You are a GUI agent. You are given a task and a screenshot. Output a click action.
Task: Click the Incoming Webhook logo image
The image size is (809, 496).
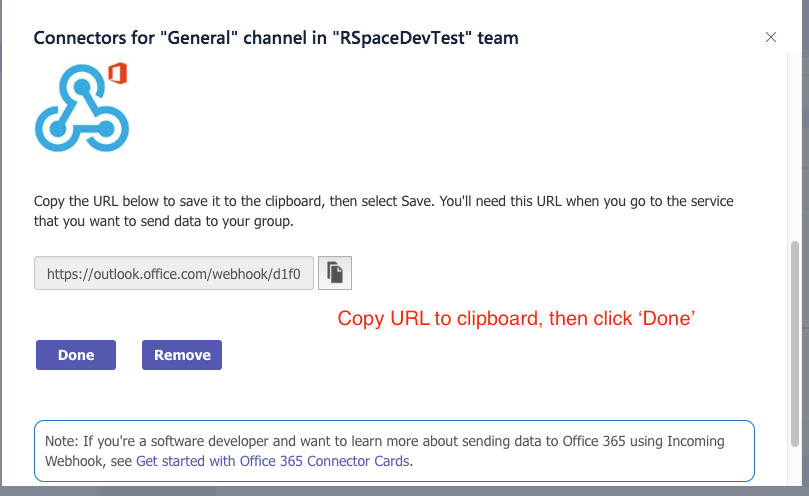click(82, 107)
